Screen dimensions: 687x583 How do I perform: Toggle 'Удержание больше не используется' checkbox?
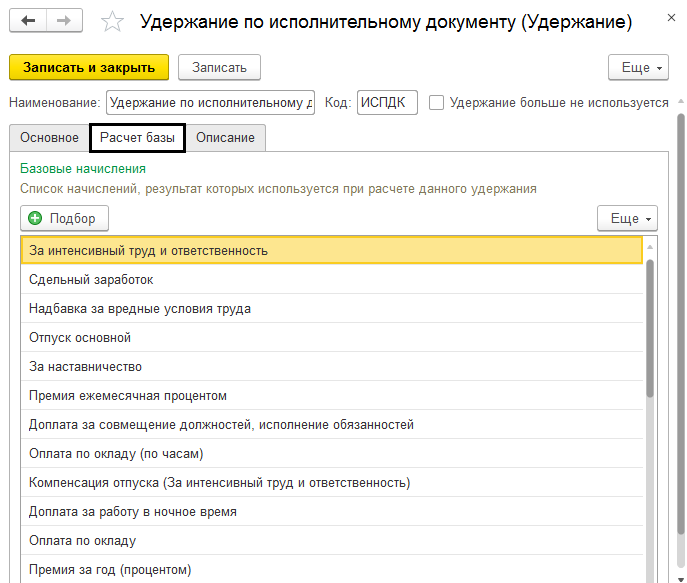click(436, 102)
